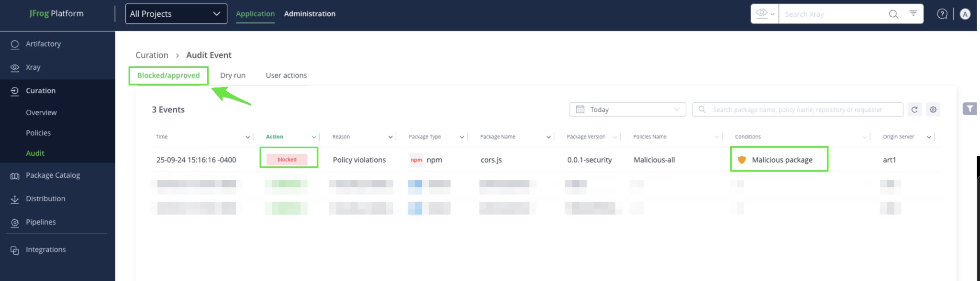Select the Dry run tab
Screen dimensions: 980x281
233,76
